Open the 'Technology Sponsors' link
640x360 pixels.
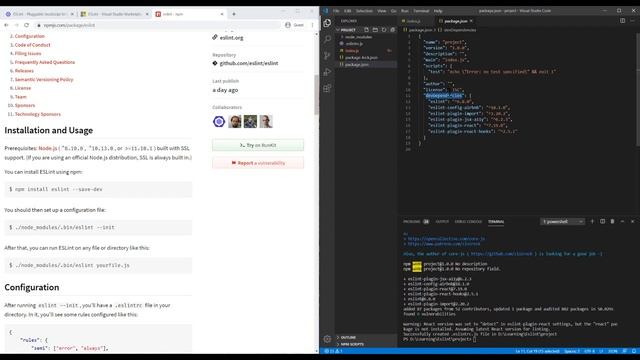[x=38, y=114]
